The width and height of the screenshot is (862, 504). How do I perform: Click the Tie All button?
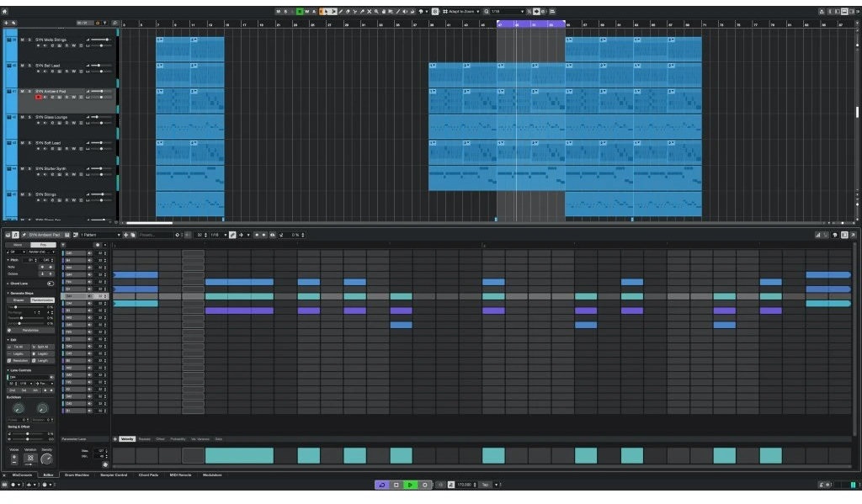point(19,347)
